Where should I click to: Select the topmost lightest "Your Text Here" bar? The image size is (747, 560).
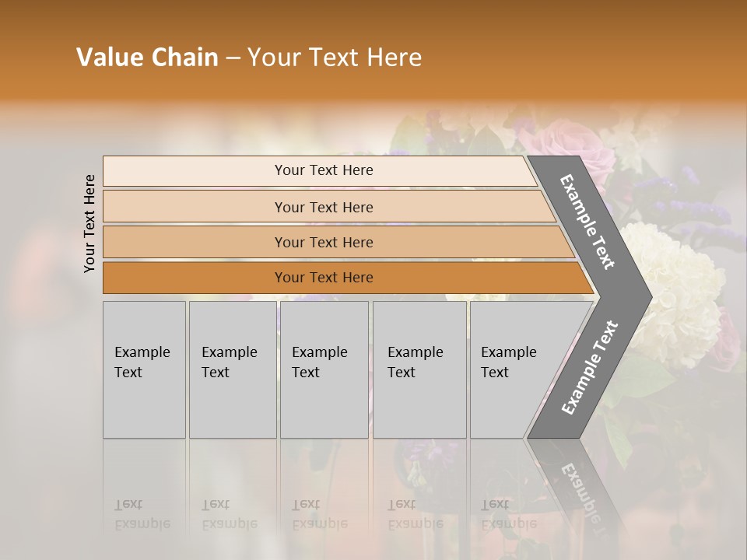(x=323, y=170)
